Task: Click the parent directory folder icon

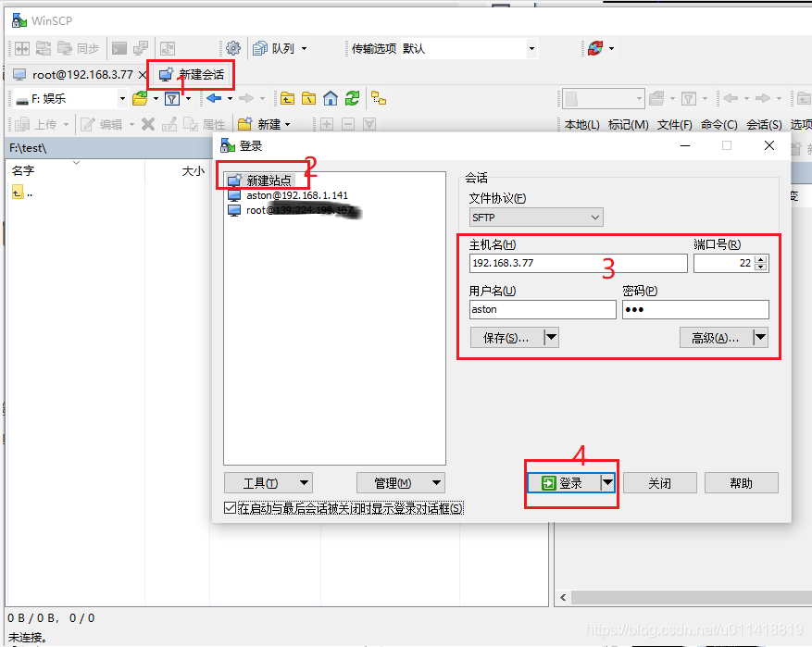Action: click(x=287, y=98)
